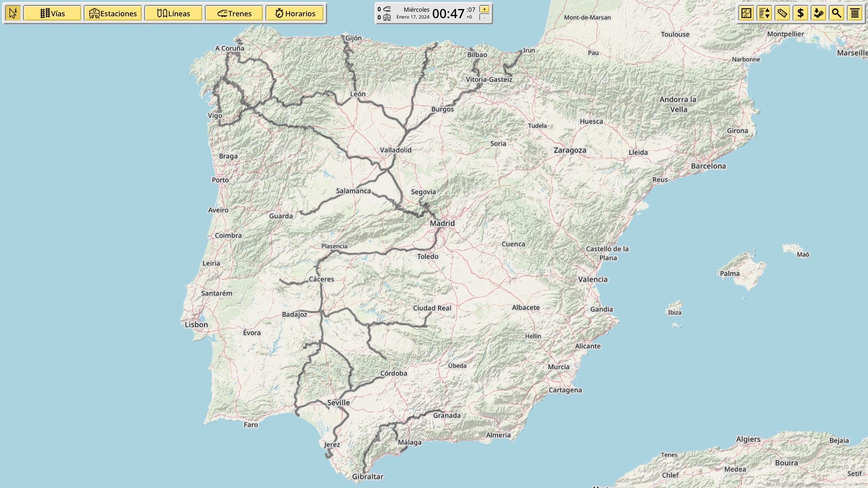868x488 pixels.
Task: Open the Líneas tab
Action: coord(174,13)
